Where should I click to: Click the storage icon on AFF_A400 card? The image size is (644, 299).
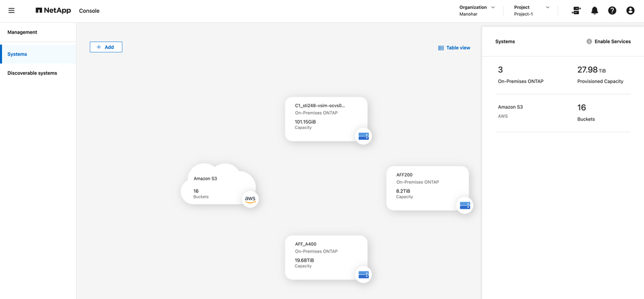[364, 275]
